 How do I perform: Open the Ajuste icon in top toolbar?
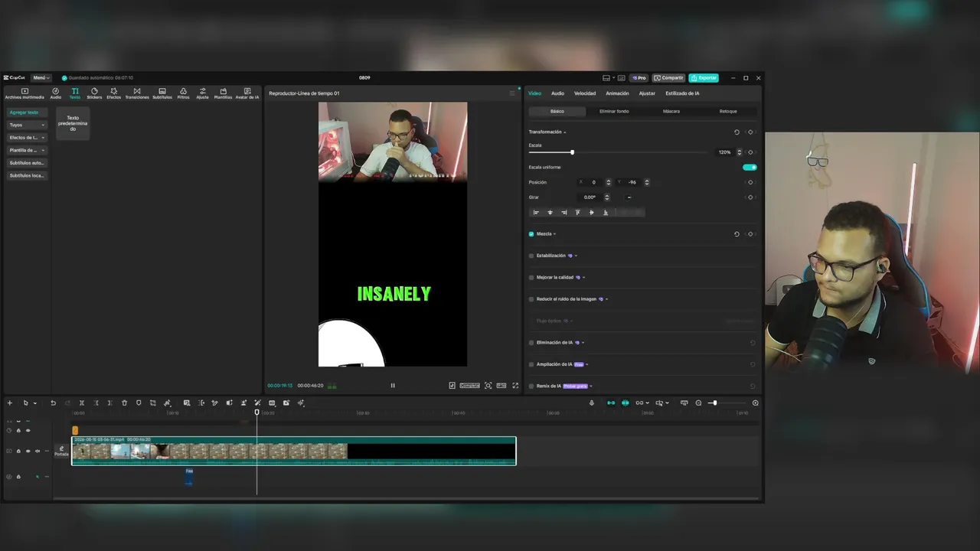pos(202,93)
